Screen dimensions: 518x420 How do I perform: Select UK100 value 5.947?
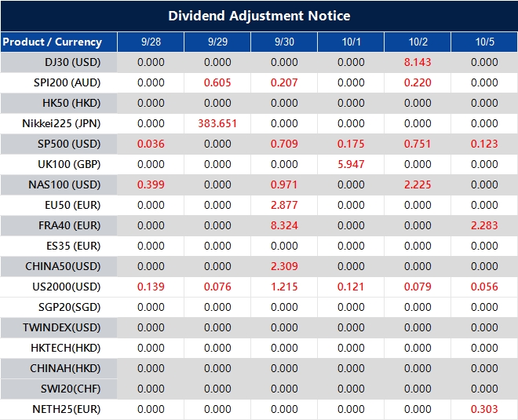tap(351, 164)
